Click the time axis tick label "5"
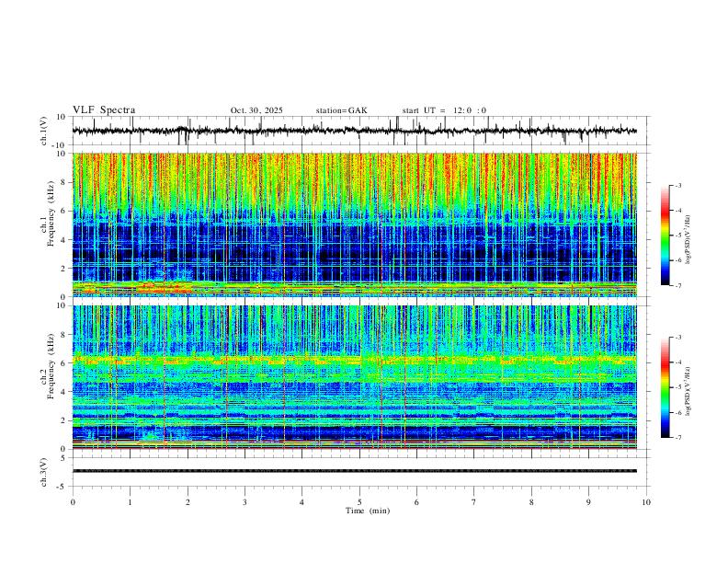 coord(359,502)
